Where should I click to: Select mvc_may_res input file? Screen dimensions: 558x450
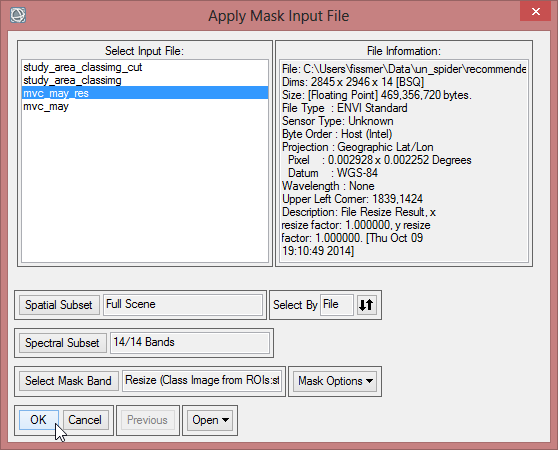point(145,93)
